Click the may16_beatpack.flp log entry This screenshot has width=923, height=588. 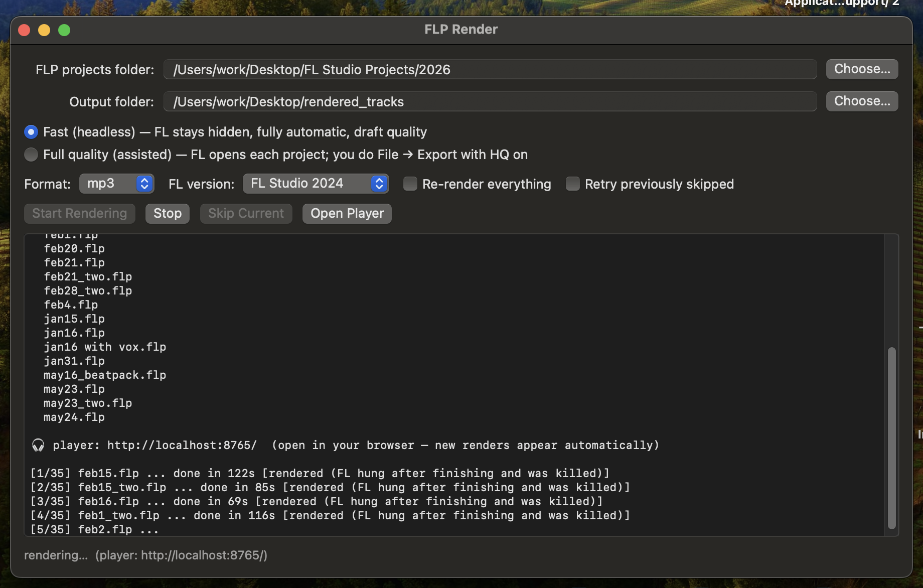pyautogui.click(x=105, y=375)
